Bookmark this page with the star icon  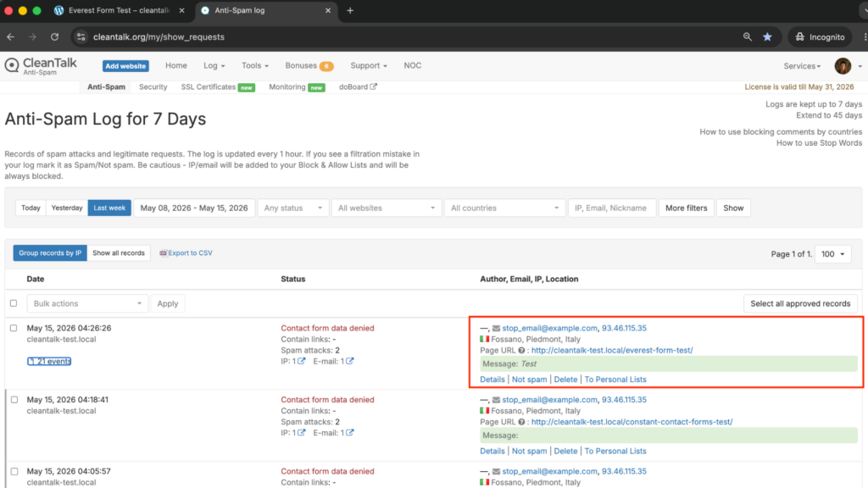click(767, 37)
